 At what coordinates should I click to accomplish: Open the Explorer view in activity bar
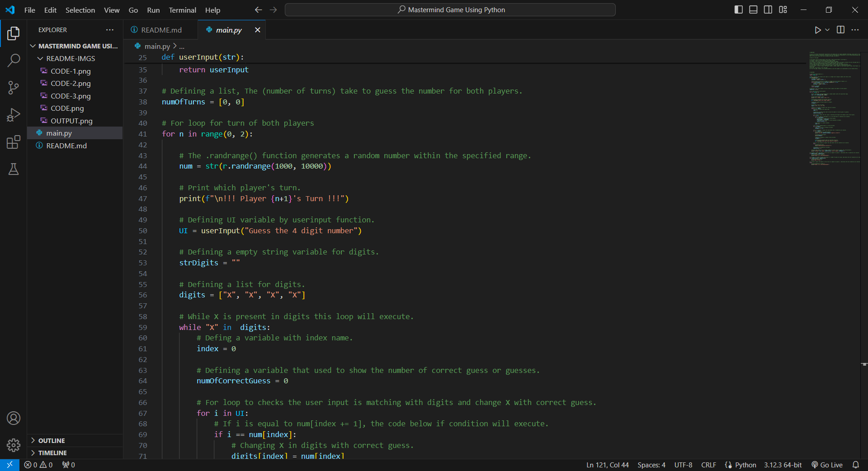tap(14, 33)
